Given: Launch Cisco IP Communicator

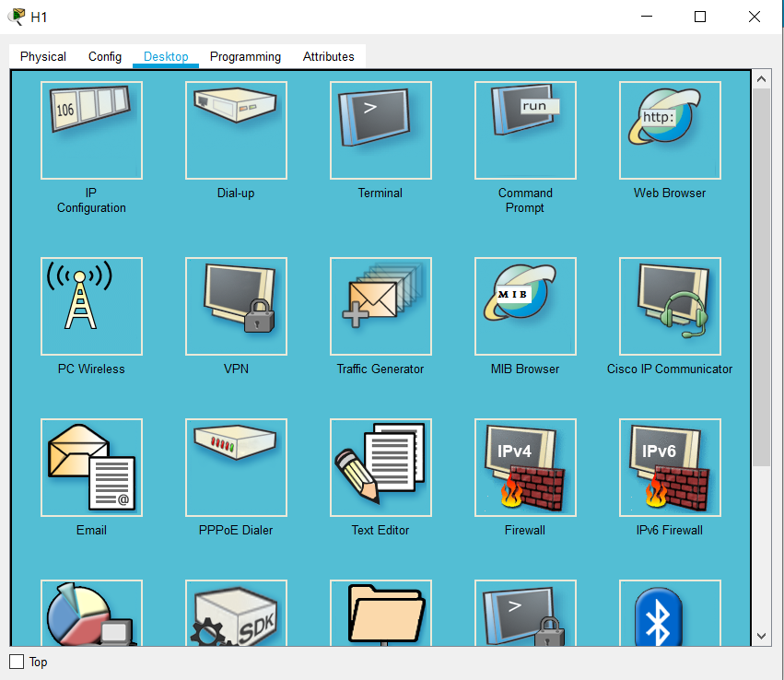Looking at the screenshot, I should click(670, 306).
